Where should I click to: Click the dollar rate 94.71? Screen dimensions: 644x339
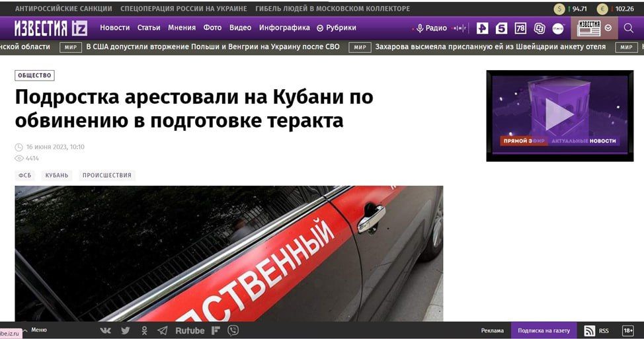[579, 9]
